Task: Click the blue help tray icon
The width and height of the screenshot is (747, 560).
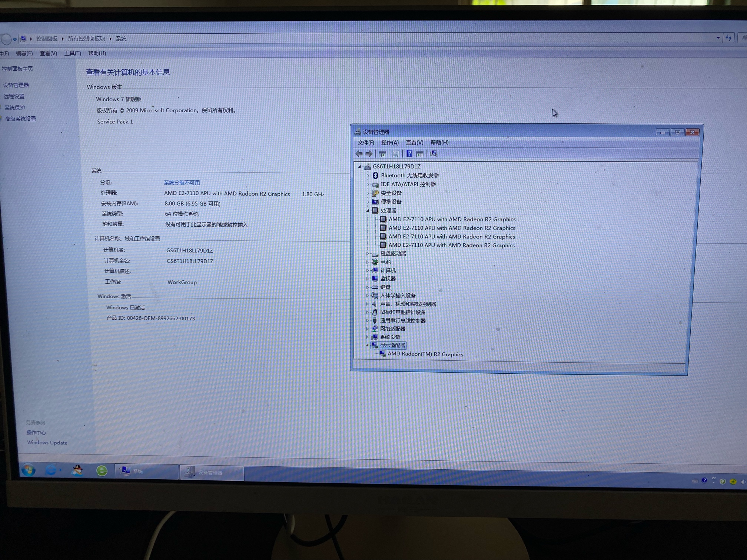Action: coord(704,480)
